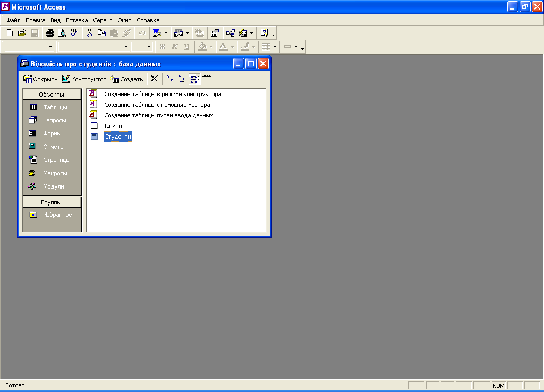Click the font color A button
This screenshot has height=392, width=544.
(224, 47)
